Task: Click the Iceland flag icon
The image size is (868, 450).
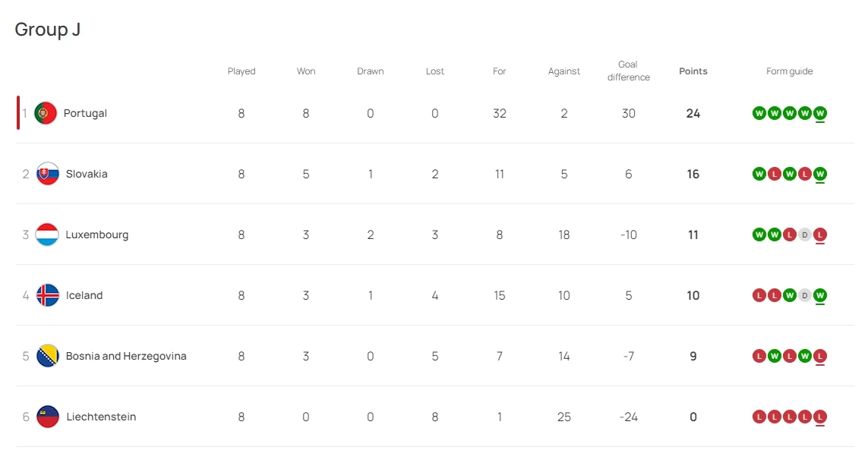Action: point(48,295)
